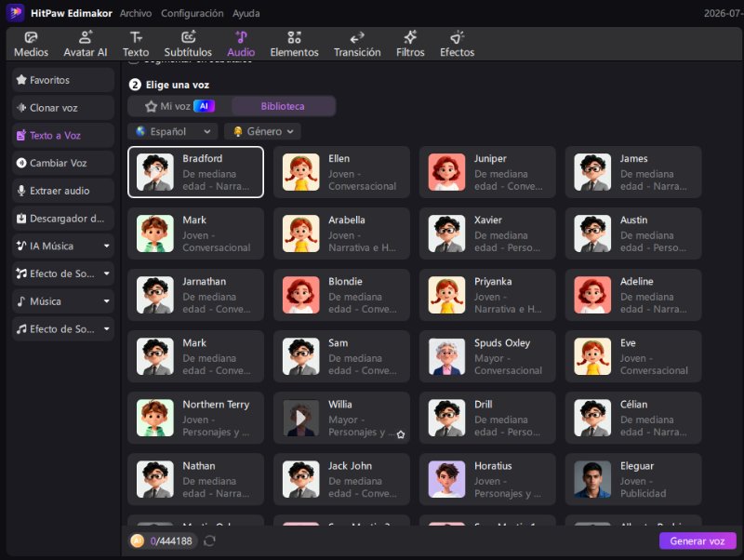Choose the Xavier voice
The height and width of the screenshot is (560, 744).
[x=487, y=233]
